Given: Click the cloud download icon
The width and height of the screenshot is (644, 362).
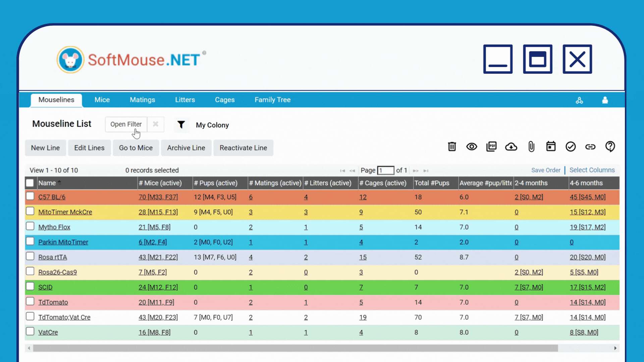Looking at the screenshot, I should (x=511, y=146).
